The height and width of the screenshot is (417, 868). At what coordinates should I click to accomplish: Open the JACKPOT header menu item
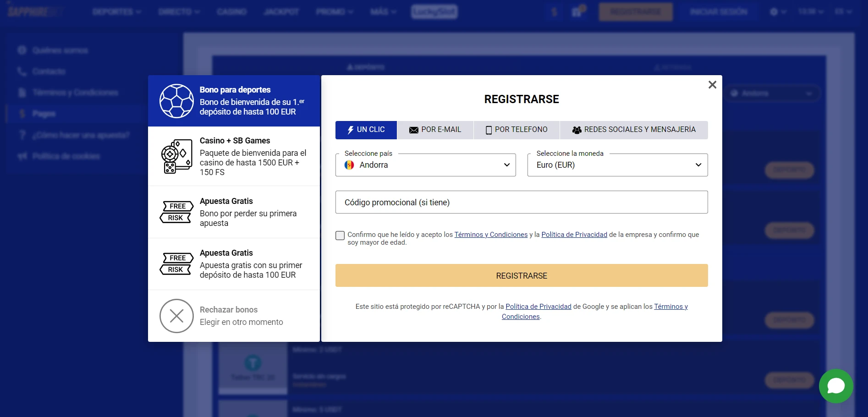[281, 12]
